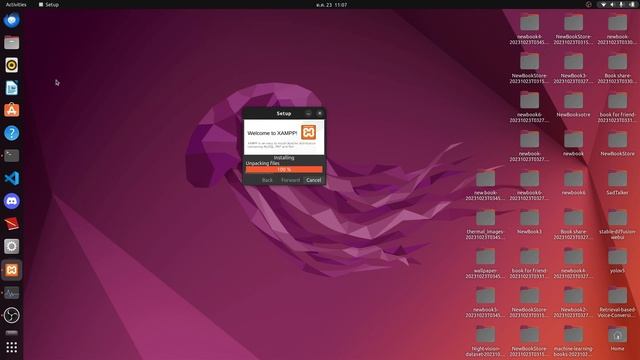Click Cancel in the Setup dialog

(313, 180)
